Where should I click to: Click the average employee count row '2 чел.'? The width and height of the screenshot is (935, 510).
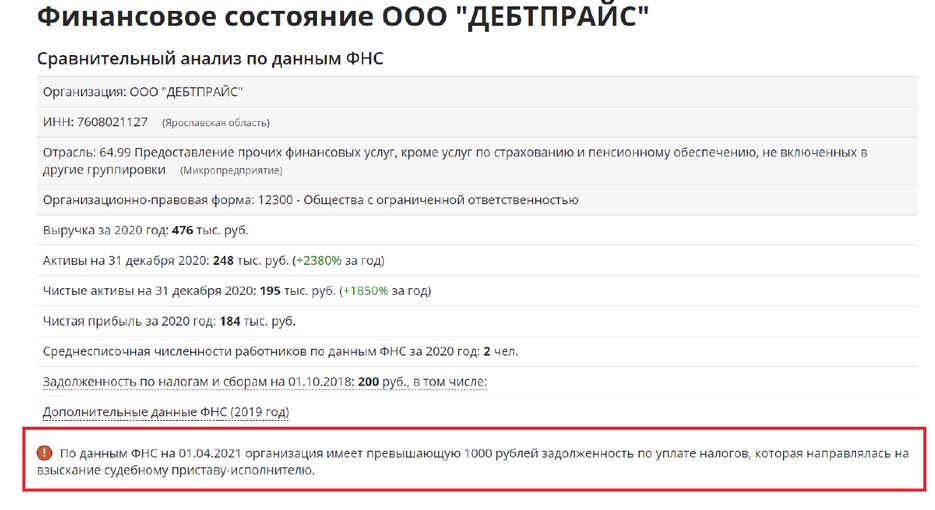476,351
